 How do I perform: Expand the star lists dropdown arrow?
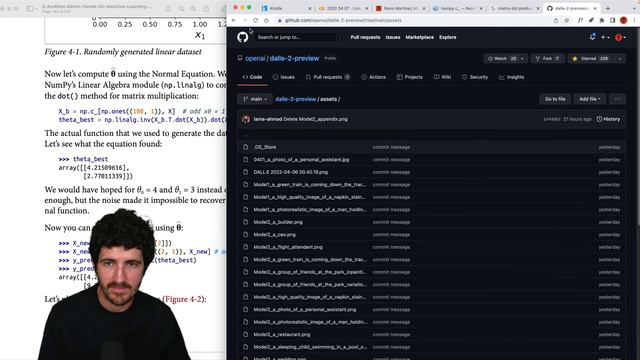point(620,59)
